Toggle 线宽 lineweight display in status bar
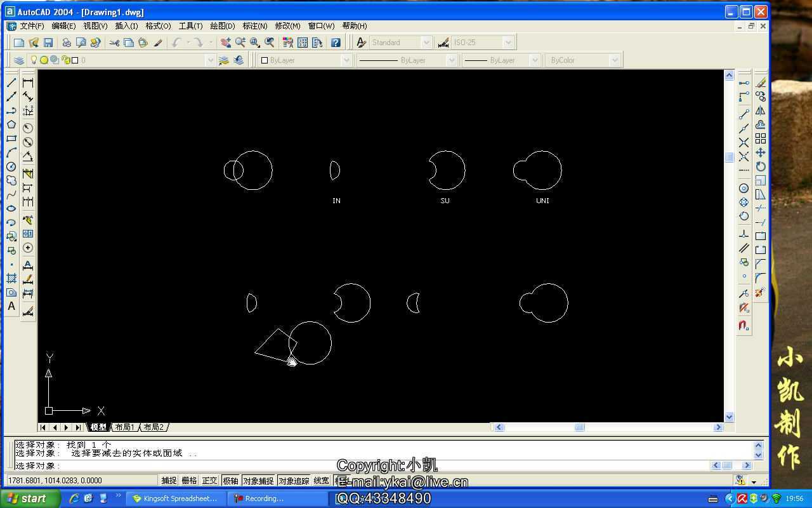Image resolution: width=812 pixels, height=508 pixels. (x=322, y=481)
